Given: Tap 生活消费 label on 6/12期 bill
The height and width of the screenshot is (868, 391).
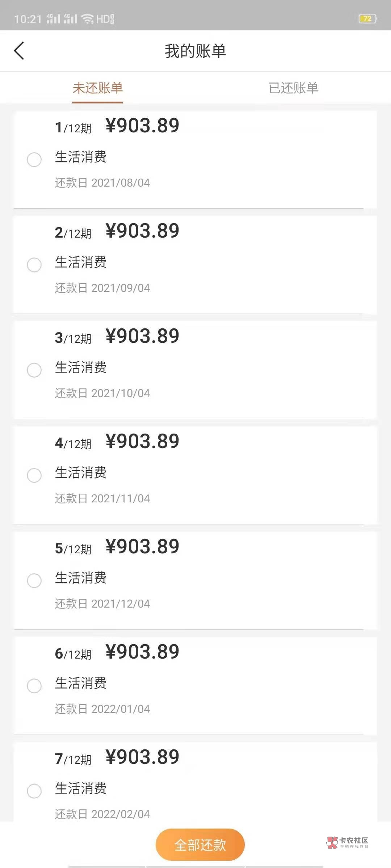Looking at the screenshot, I should pyautogui.click(x=81, y=683).
